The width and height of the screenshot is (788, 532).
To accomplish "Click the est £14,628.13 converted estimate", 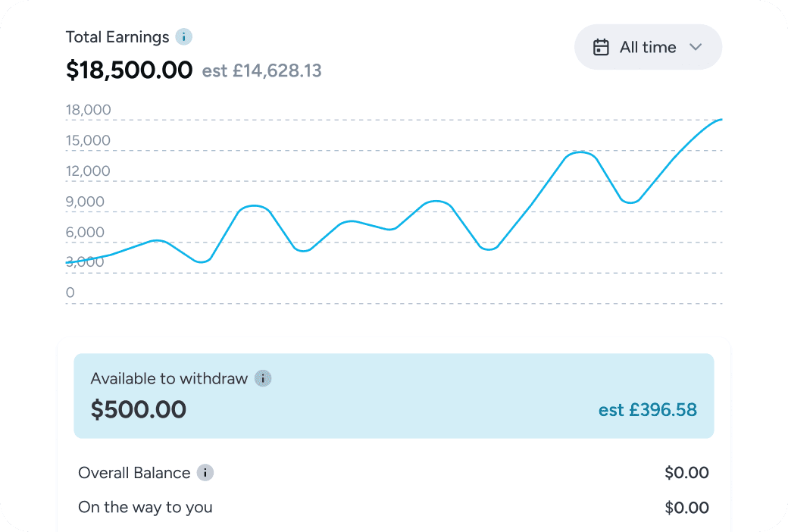I will point(261,71).
